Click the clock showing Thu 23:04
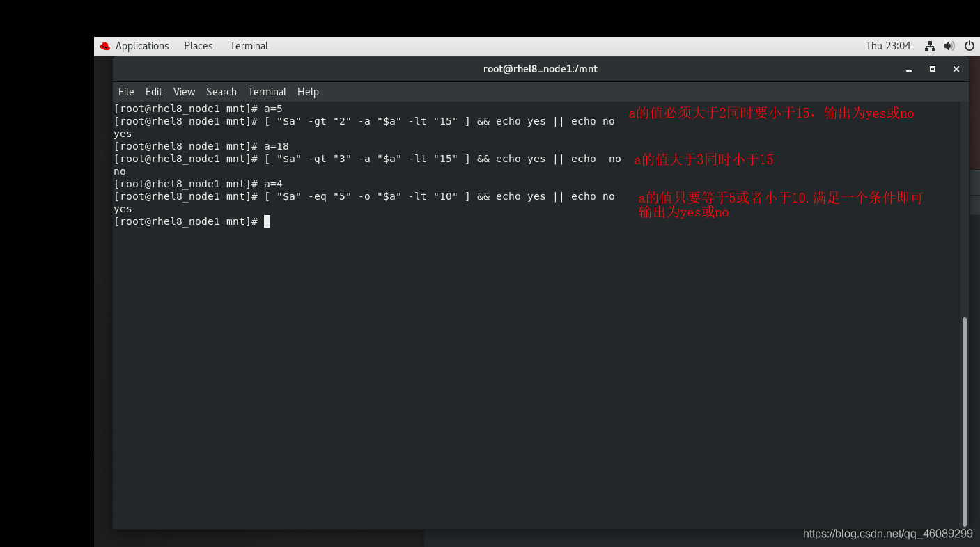This screenshot has width=980, height=547. [888, 46]
